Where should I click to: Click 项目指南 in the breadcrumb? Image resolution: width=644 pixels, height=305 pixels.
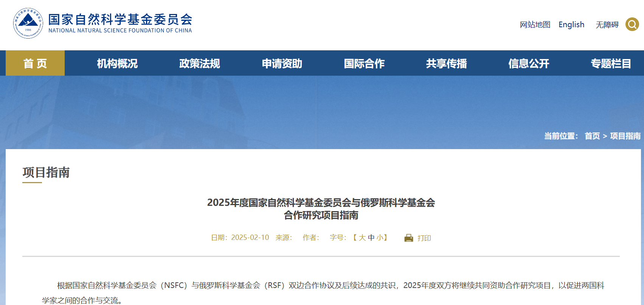pyautogui.click(x=625, y=136)
